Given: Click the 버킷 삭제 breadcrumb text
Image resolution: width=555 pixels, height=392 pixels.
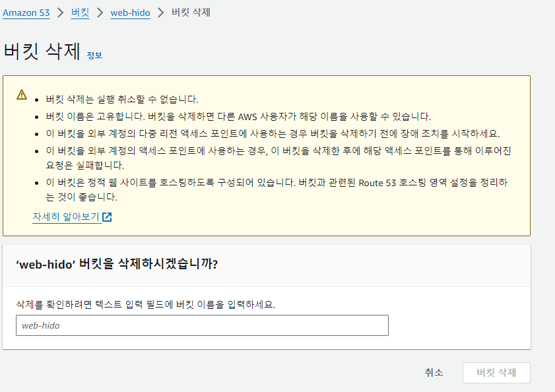Looking at the screenshot, I should 191,13.
